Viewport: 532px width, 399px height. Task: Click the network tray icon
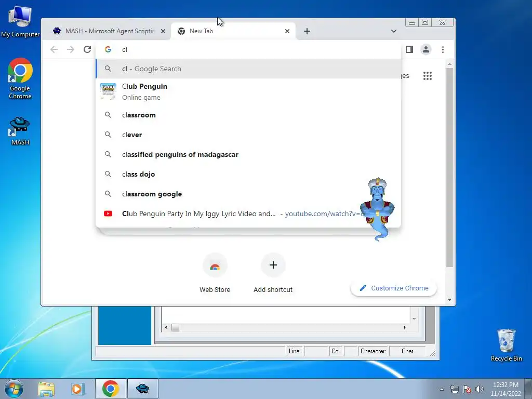[454, 389]
